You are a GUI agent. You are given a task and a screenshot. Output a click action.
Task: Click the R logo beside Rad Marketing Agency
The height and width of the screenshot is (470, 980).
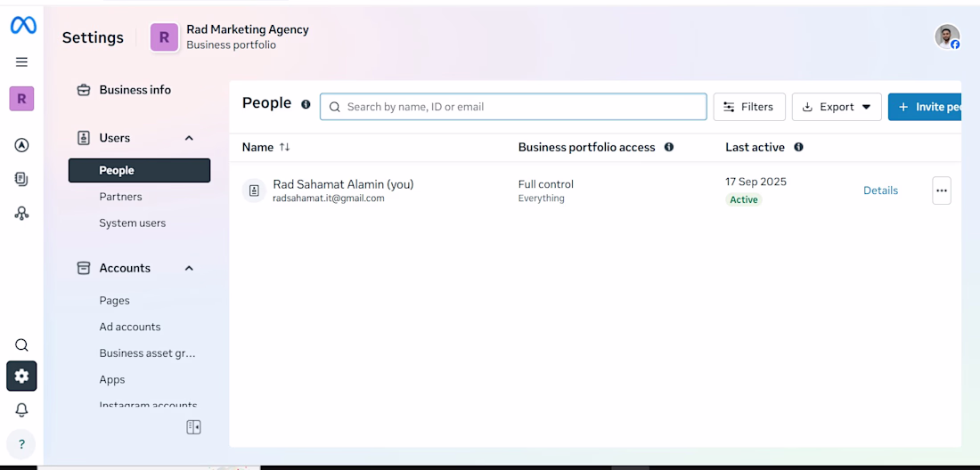pyautogui.click(x=165, y=37)
